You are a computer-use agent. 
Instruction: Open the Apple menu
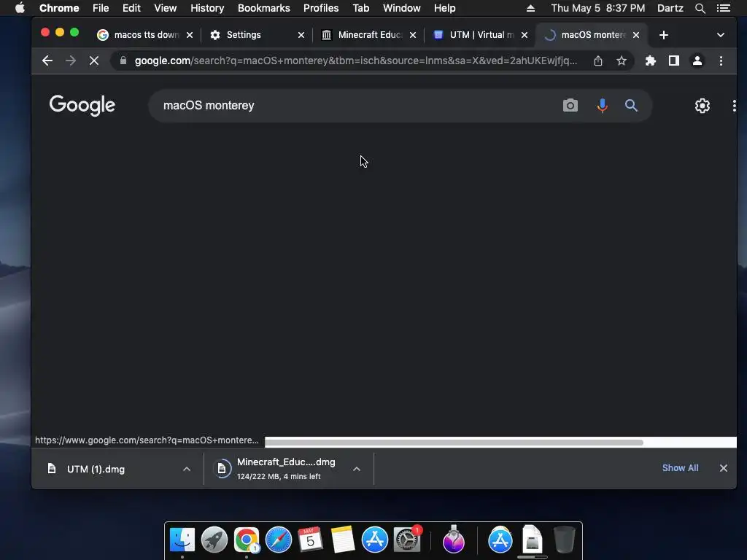click(20, 8)
